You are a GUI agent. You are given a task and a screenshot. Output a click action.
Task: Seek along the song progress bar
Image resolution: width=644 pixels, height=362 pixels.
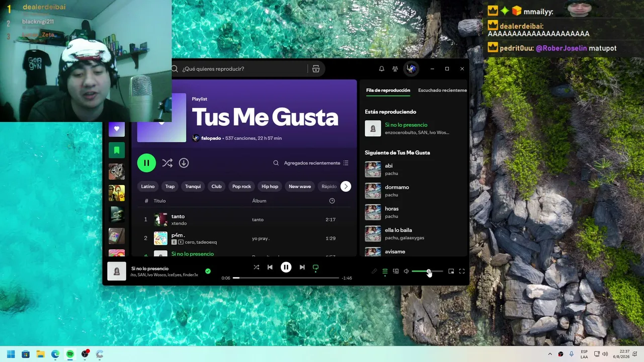tap(286, 278)
